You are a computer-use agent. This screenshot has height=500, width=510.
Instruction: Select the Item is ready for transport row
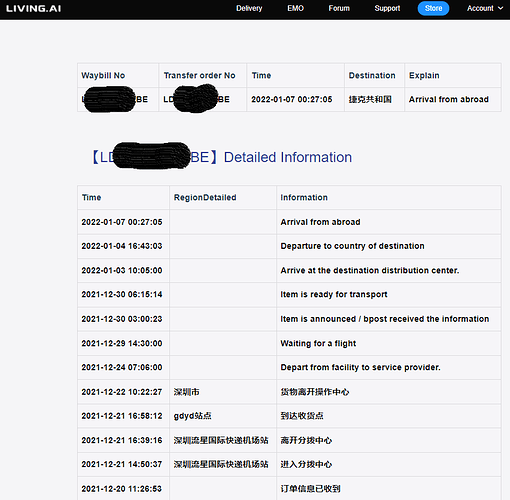tap(289, 295)
